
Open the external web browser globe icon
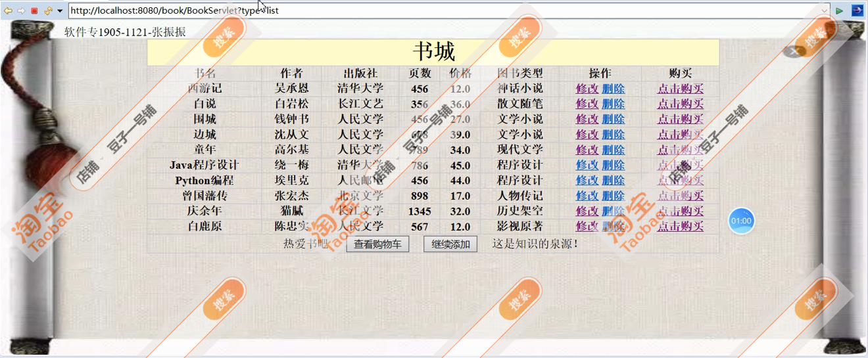(x=857, y=11)
